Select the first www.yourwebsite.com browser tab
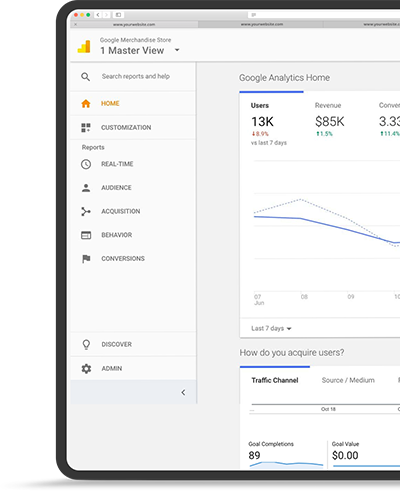Image resolution: width=400 pixels, height=491 pixels. 134,24
